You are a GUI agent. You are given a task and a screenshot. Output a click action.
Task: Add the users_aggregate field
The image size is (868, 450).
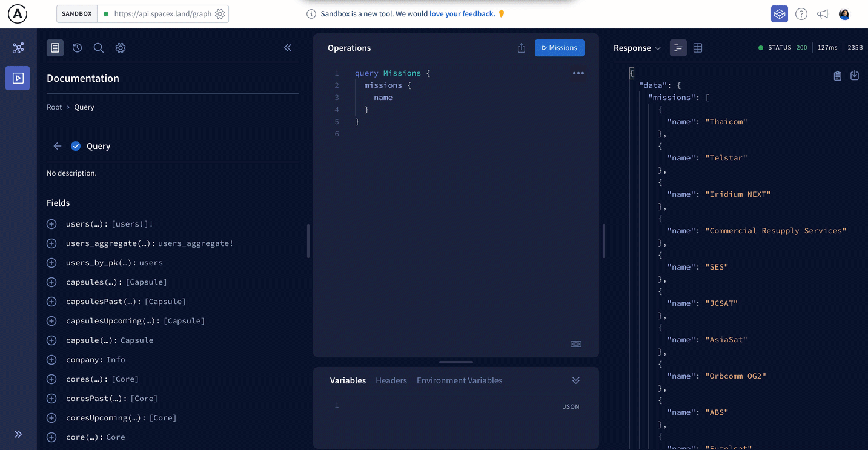coord(51,243)
